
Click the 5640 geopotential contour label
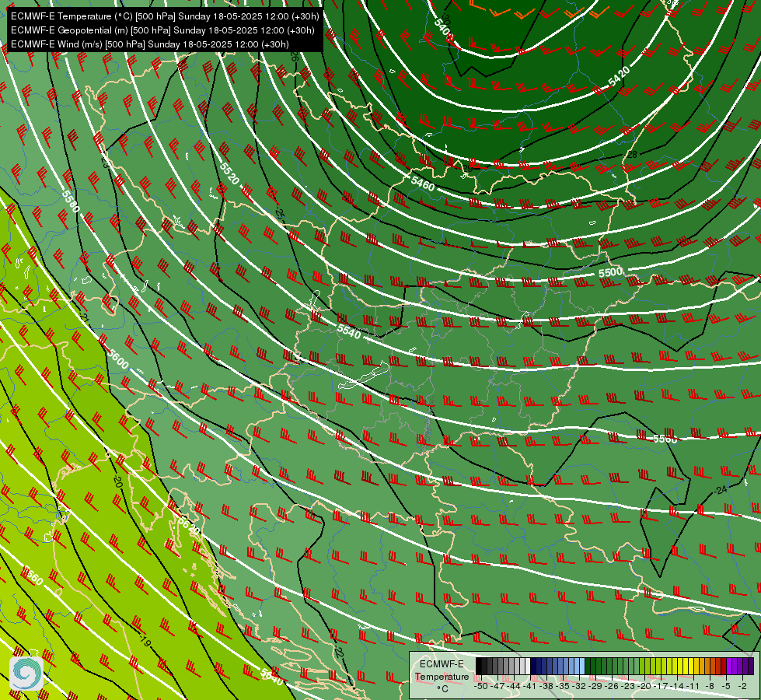pos(272,677)
